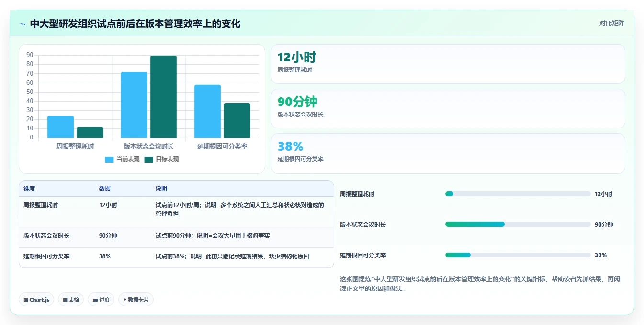Viewport: 644px width, 325px height.
Task: Click the 周报整理耗时 table cell
Action: pos(41,205)
